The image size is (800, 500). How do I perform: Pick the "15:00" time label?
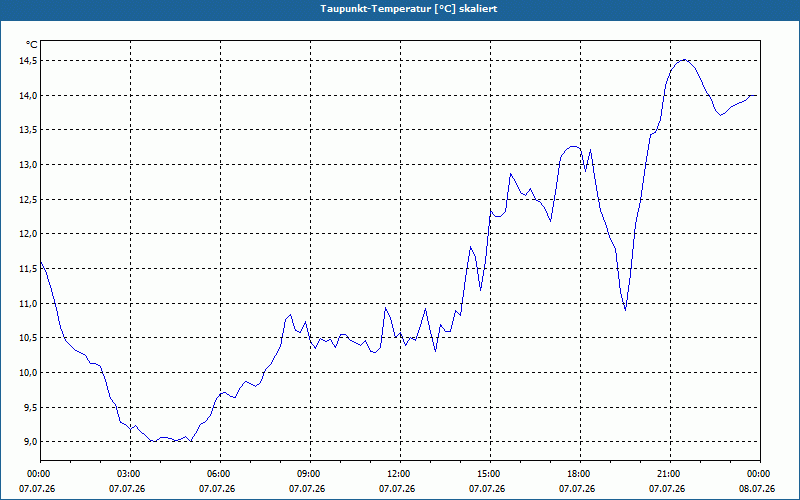(487, 474)
